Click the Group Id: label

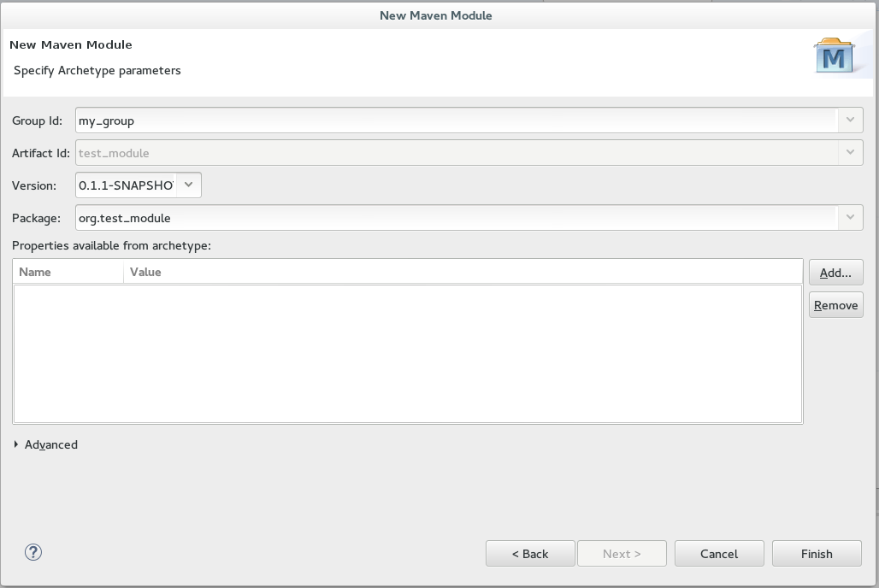pyautogui.click(x=37, y=121)
